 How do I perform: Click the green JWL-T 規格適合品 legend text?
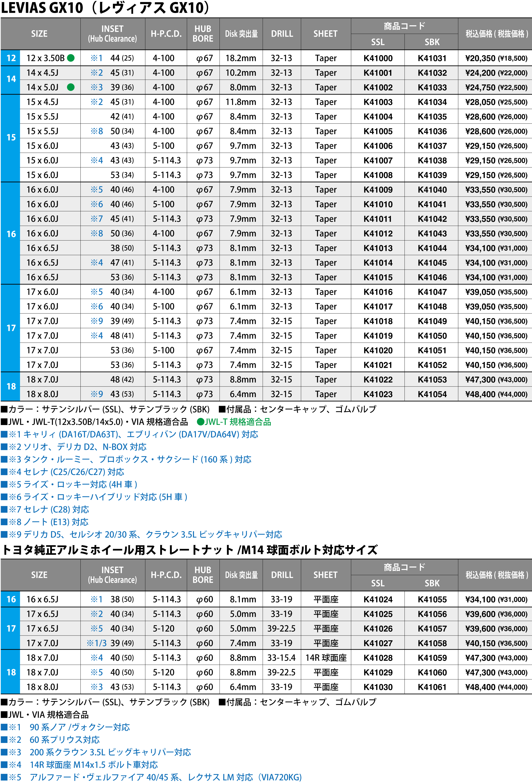point(238,422)
